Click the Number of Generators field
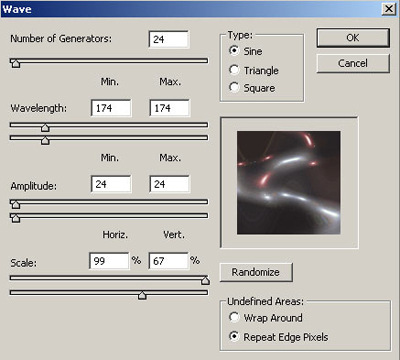 pyautogui.click(x=169, y=39)
